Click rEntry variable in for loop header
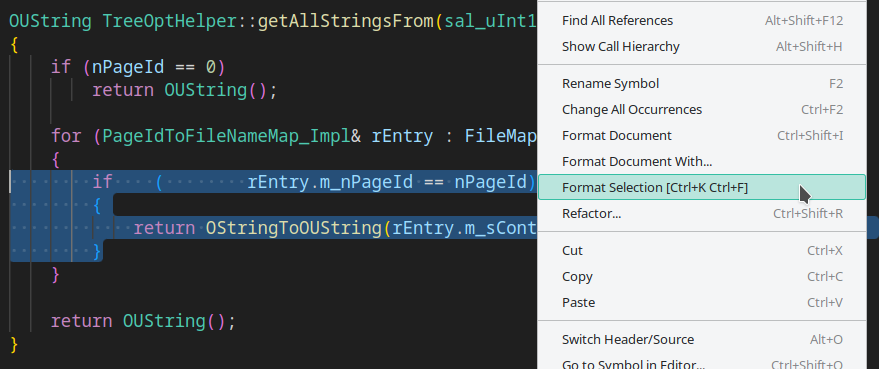This screenshot has height=369, width=879. pyautogui.click(x=403, y=136)
